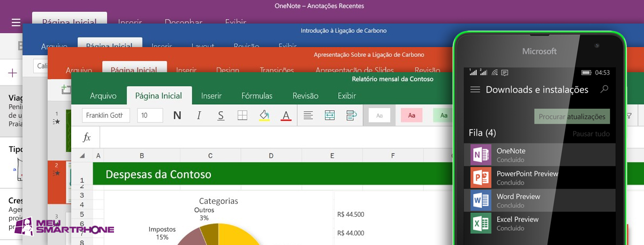Click the R$ 44.000 axis value

point(351,233)
